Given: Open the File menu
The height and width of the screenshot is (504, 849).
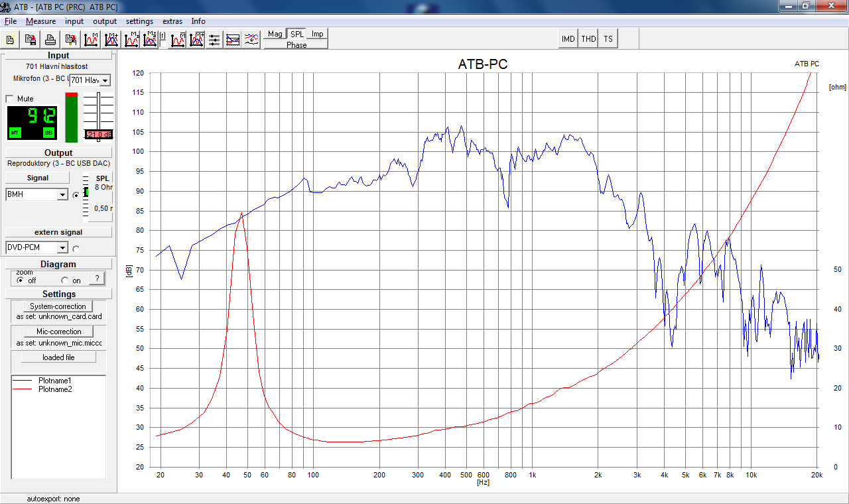Looking at the screenshot, I should (10, 21).
